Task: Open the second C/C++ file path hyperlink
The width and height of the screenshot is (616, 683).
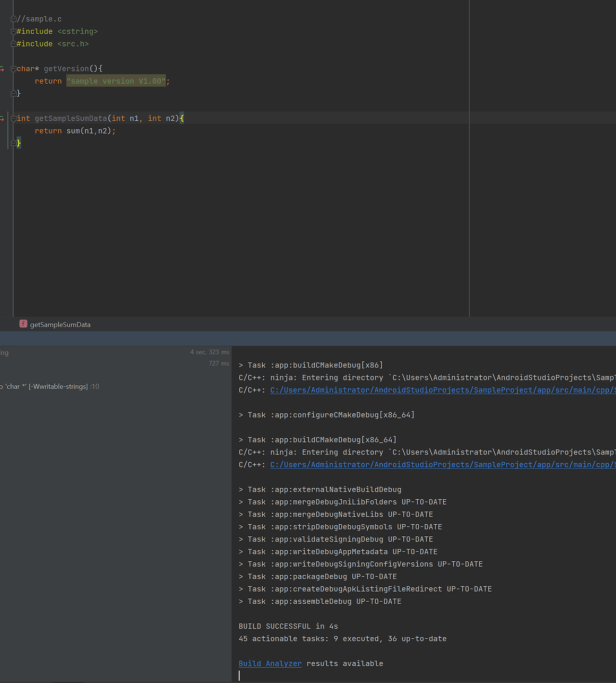Action: coord(433,465)
